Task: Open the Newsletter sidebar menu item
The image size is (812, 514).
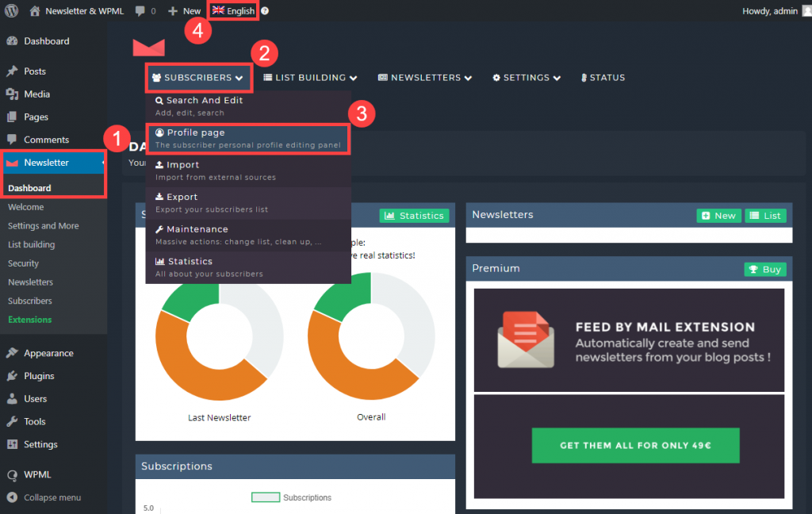Action: [53, 162]
